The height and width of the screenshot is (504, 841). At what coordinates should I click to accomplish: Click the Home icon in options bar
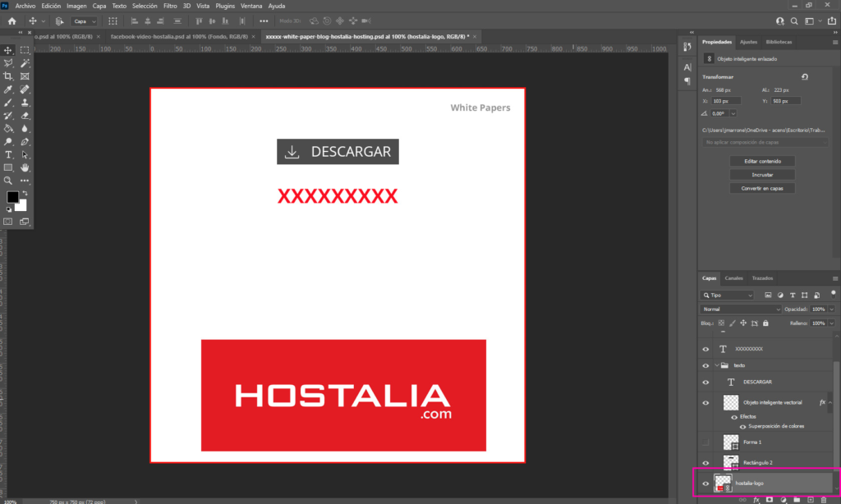point(11,21)
